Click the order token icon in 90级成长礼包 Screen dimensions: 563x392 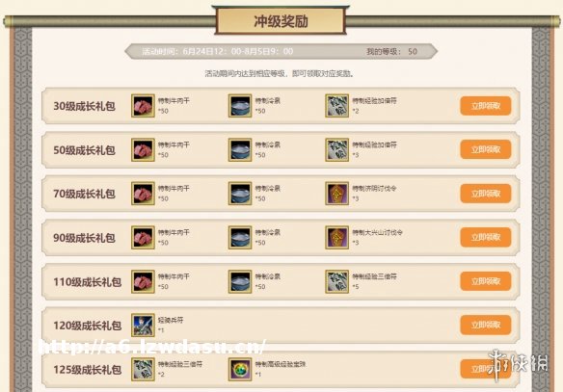[x=337, y=238]
